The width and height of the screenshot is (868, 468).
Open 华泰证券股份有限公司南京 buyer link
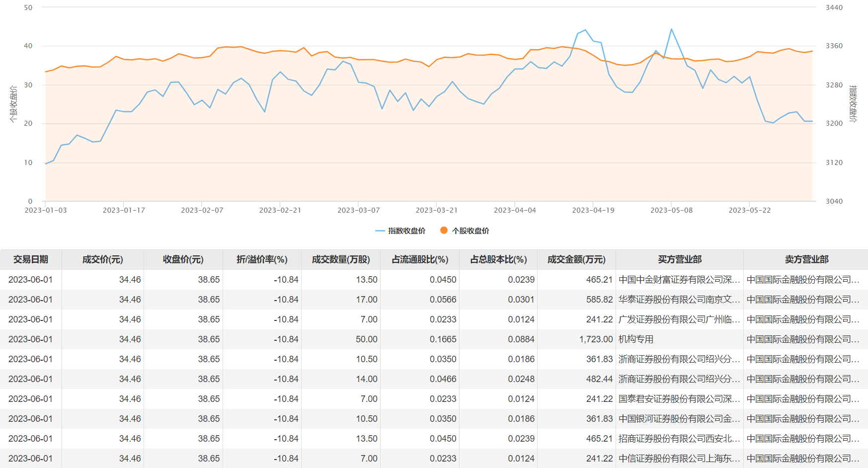click(679, 300)
